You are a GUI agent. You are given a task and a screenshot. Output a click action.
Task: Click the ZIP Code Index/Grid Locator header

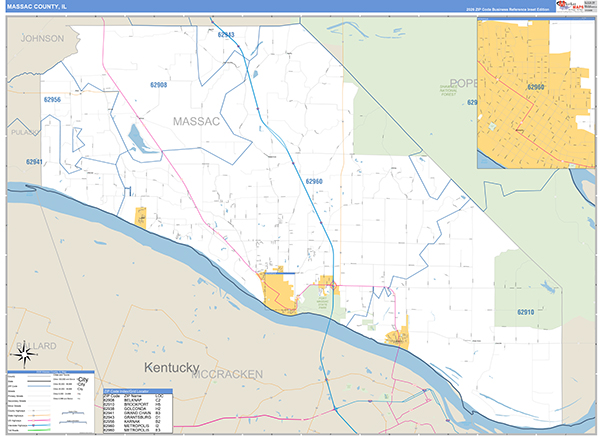(138, 391)
